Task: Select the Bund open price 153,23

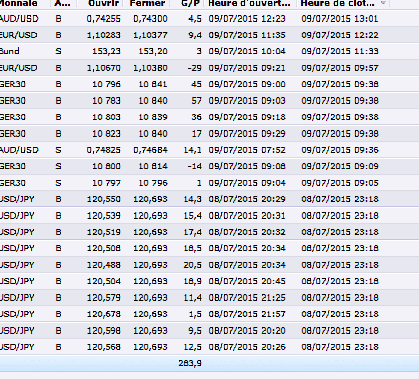Action: pyautogui.click(x=106, y=51)
